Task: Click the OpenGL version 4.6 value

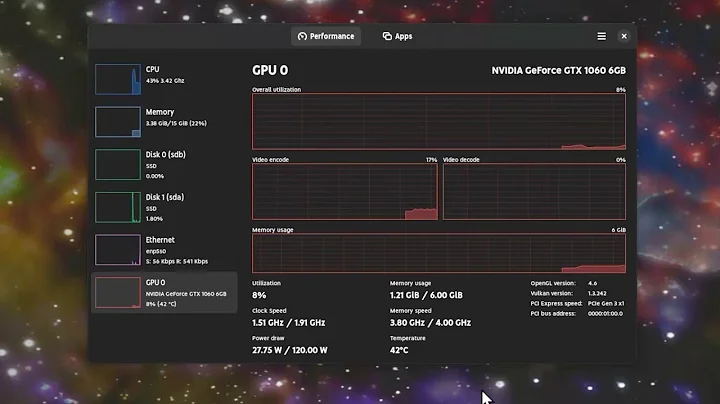Action: click(592, 283)
